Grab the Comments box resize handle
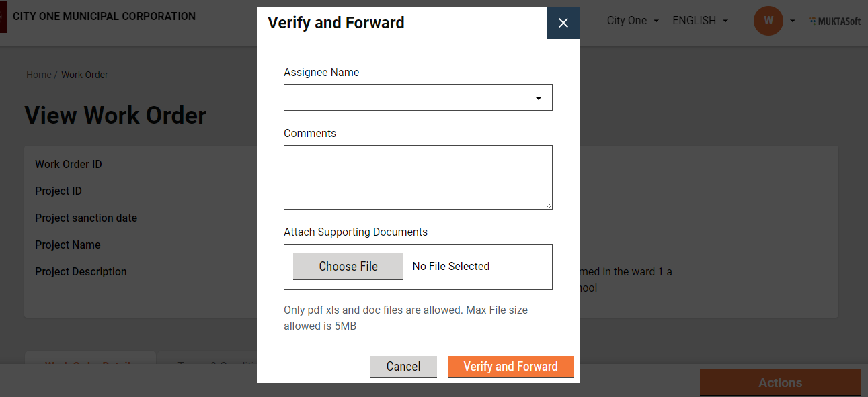868x397 pixels. click(549, 206)
